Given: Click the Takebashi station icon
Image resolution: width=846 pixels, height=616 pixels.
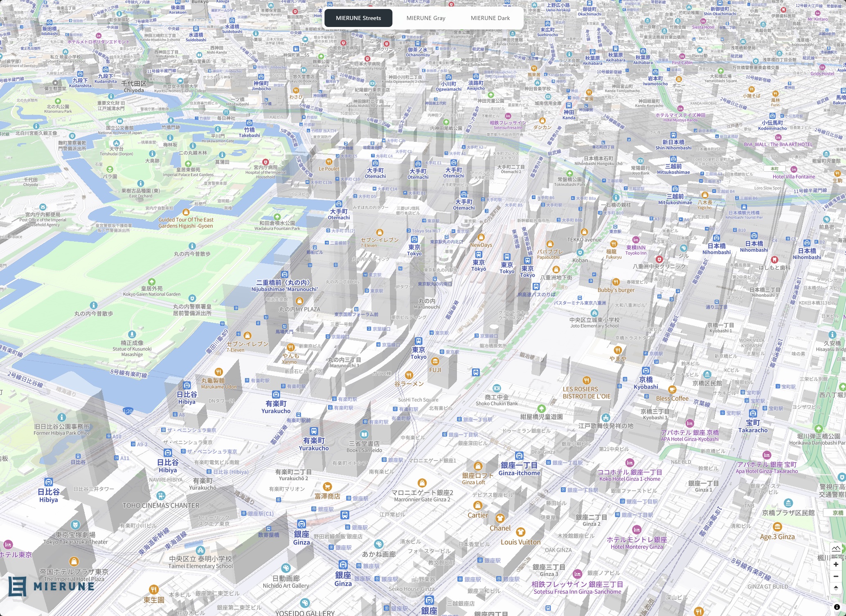Looking at the screenshot, I should tap(249, 123).
